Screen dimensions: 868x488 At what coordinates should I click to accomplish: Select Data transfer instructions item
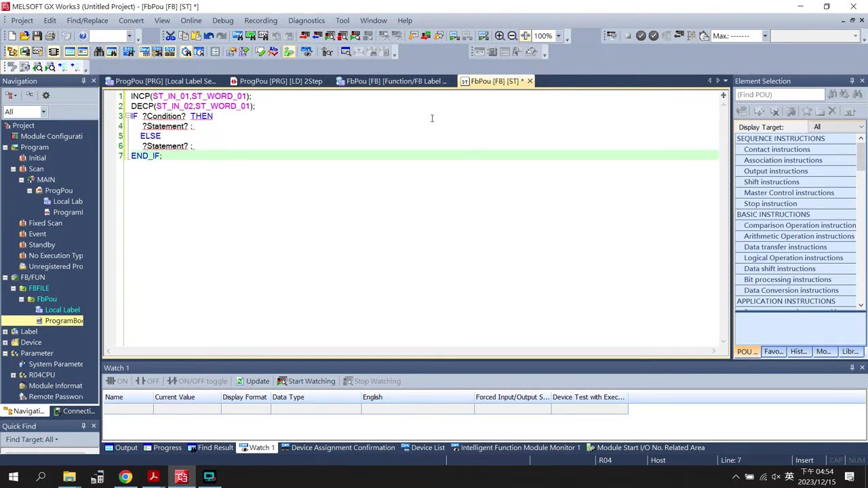[785, 247]
